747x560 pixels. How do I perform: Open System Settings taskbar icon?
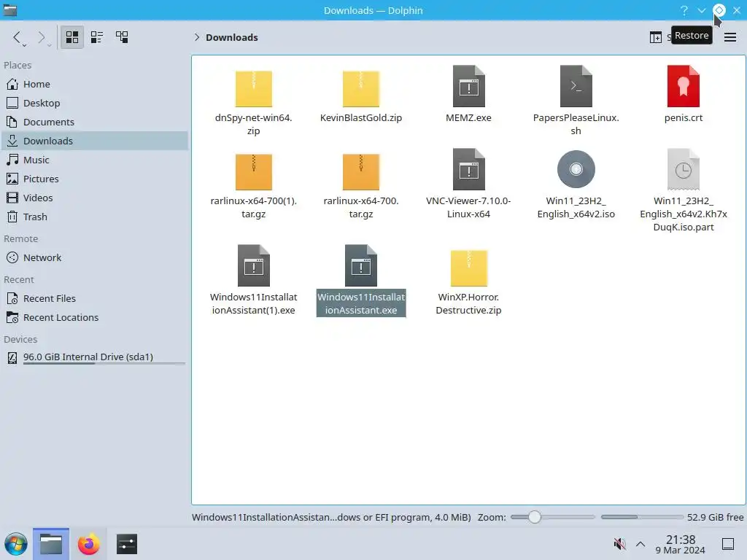tap(127, 544)
